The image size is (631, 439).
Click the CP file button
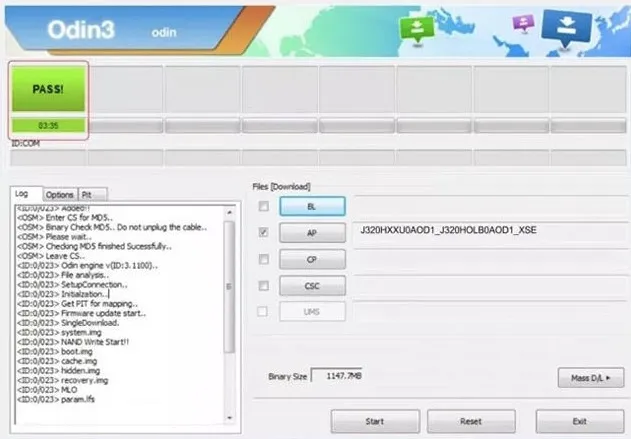pyautogui.click(x=312, y=259)
